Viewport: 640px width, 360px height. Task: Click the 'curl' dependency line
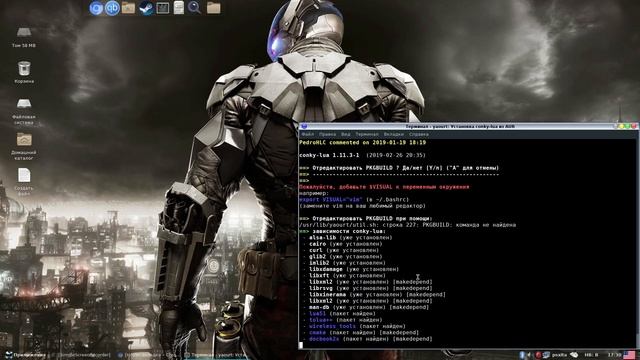pos(341,250)
